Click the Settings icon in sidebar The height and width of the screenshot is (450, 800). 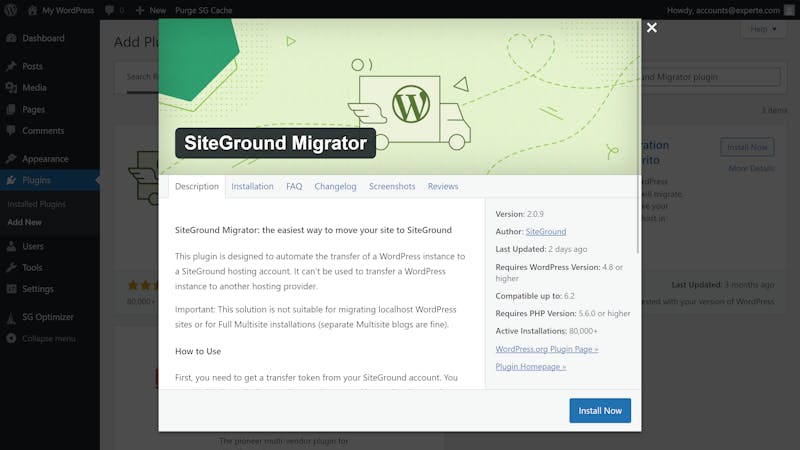pos(11,289)
